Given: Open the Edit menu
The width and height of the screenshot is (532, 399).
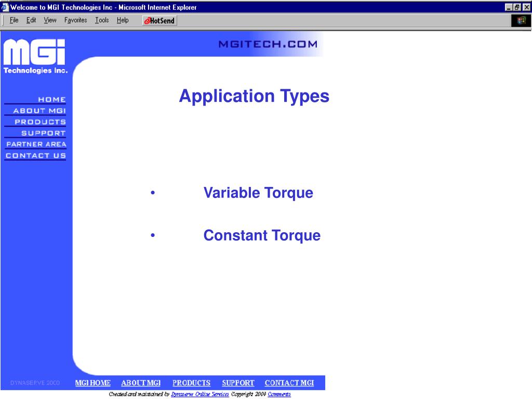Looking at the screenshot, I should [x=31, y=20].
